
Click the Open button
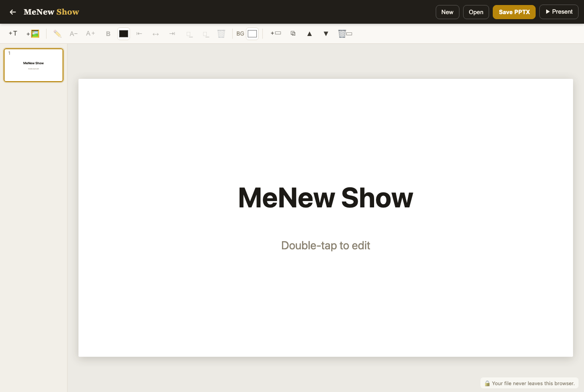(476, 12)
